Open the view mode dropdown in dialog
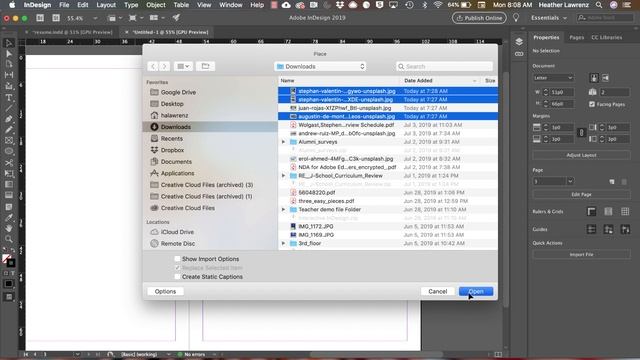 click(183, 66)
